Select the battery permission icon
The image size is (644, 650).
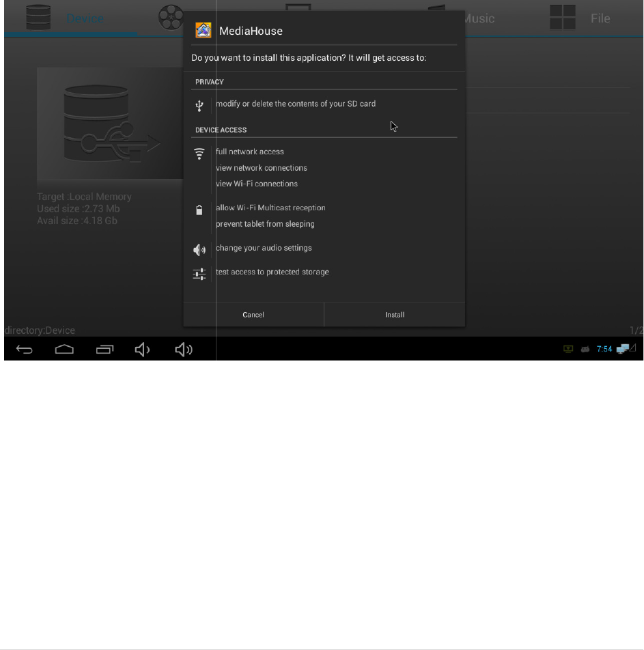199,210
